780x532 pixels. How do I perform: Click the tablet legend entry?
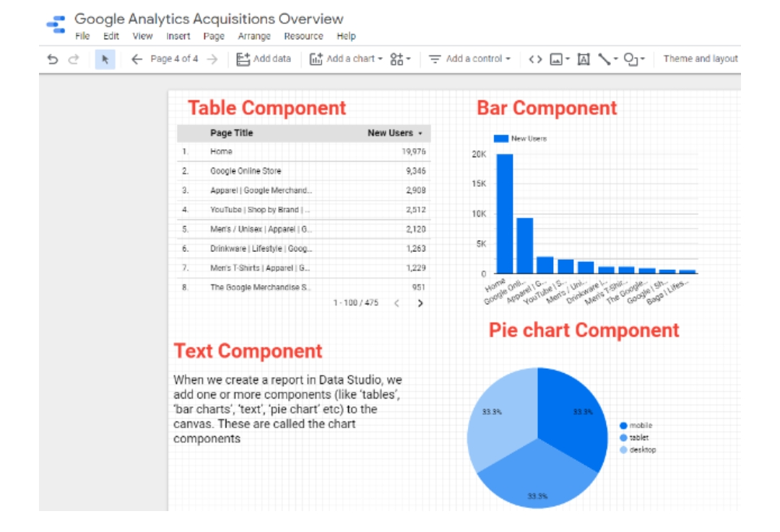634,437
